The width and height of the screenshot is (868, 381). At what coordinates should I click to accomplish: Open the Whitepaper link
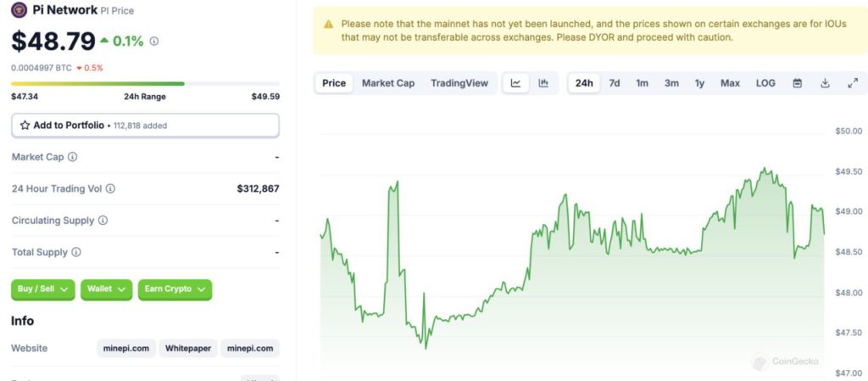188,348
